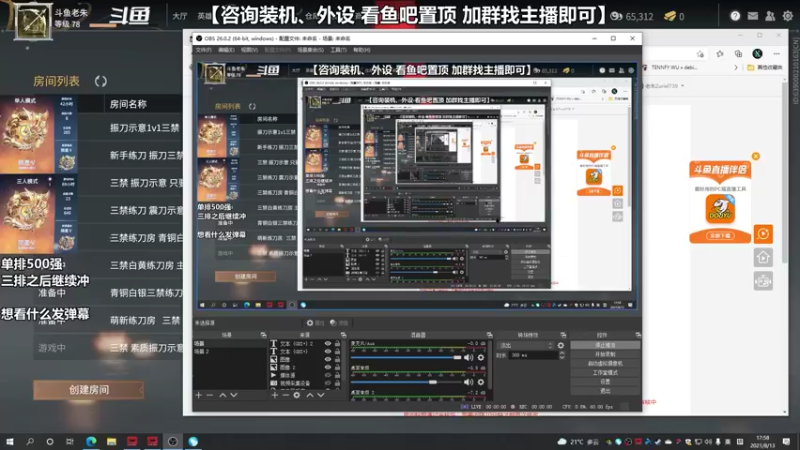Open browser collections icon

pos(738,54)
